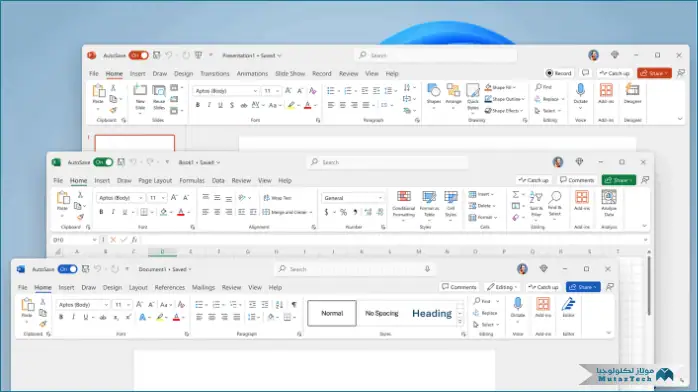Viewport: 698px width, 392px height.
Task: Click Bold in Word Font group
Action: [61, 317]
